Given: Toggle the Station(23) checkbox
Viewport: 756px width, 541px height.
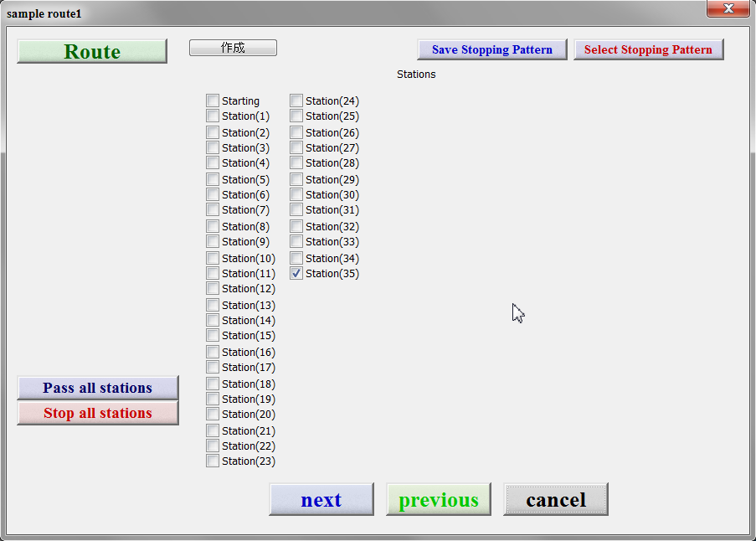Looking at the screenshot, I should tap(213, 461).
